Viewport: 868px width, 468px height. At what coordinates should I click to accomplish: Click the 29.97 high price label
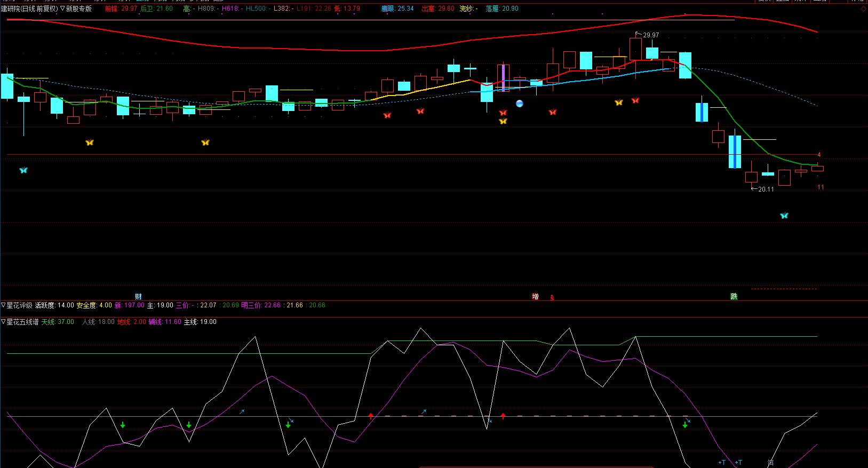(651, 35)
